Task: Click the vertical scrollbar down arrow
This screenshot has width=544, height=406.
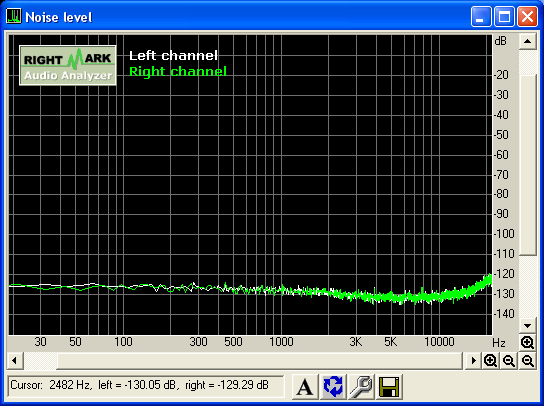Action: 528,326
